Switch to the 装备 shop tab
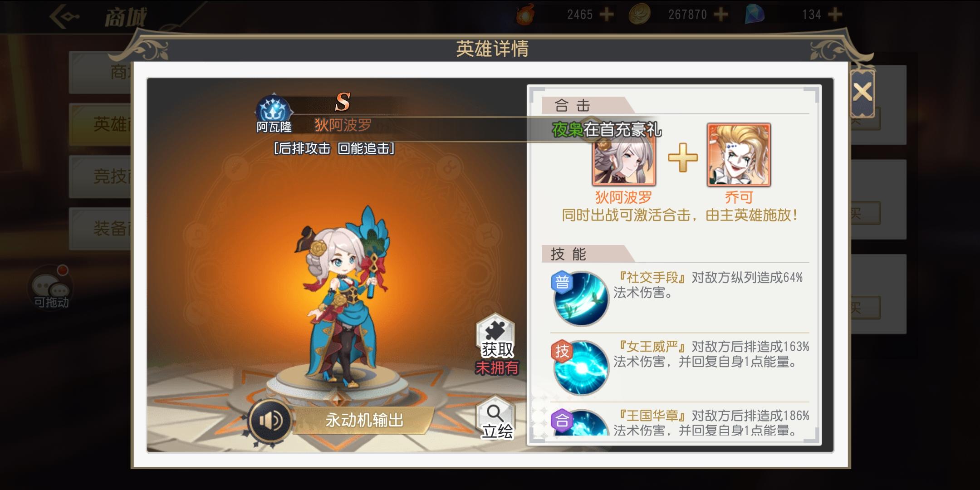980x490 pixels. (x=101, y=228)
